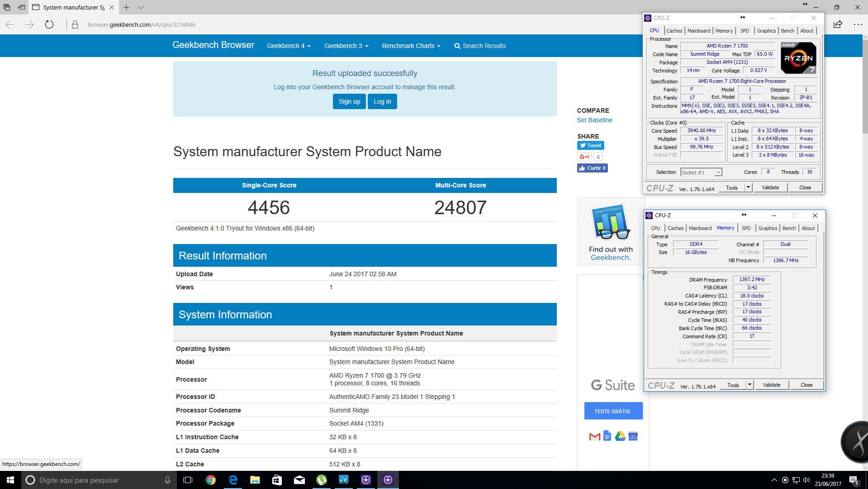Show the tab preview chevron

coord(141,7)
